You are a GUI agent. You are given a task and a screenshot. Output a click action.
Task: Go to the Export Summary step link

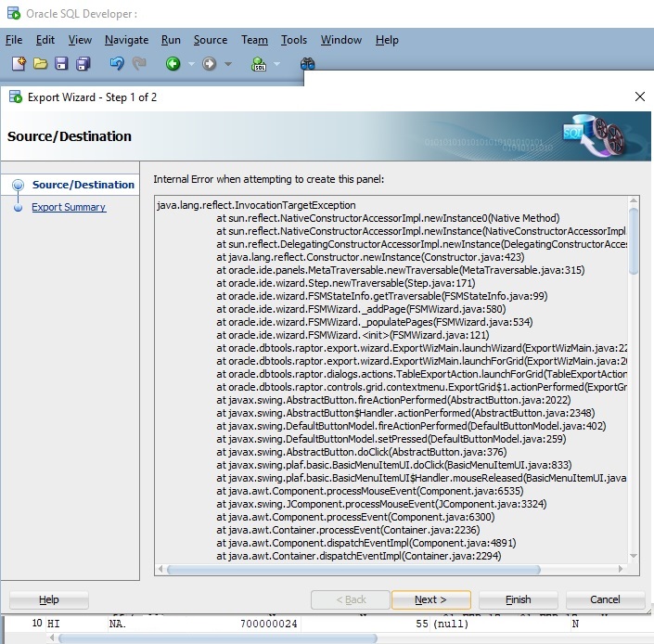[69, 207]
